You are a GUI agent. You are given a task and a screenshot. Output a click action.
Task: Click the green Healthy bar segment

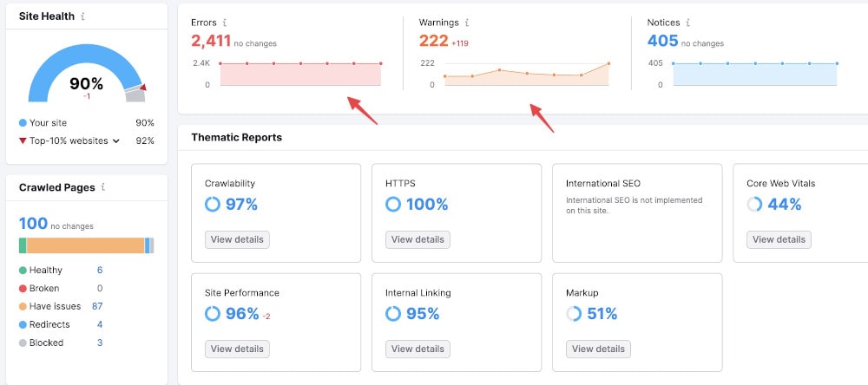click(x=23, y=245)
